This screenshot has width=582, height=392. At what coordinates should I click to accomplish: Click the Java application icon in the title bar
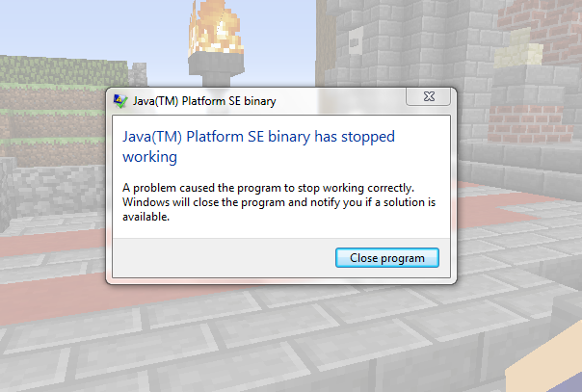pos(120,101)
